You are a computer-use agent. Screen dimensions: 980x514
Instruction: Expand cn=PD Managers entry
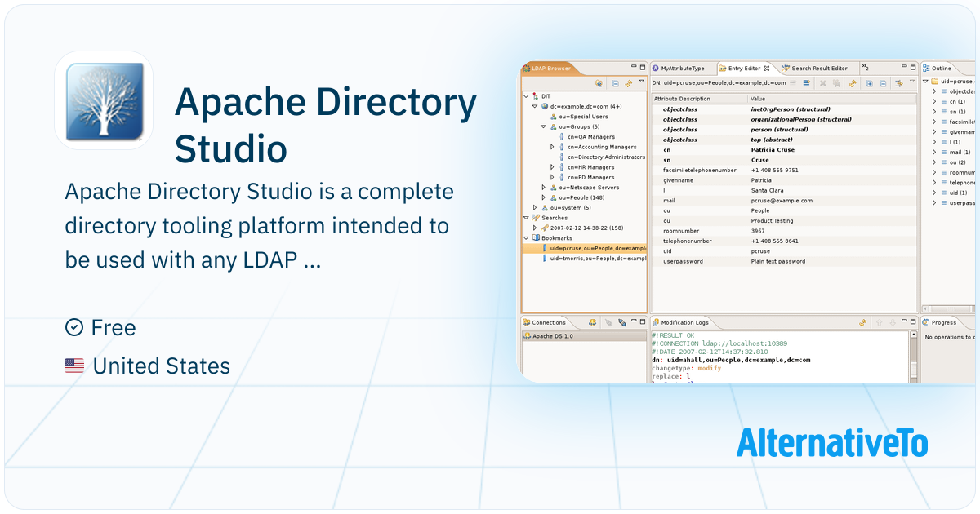point(552,177)
